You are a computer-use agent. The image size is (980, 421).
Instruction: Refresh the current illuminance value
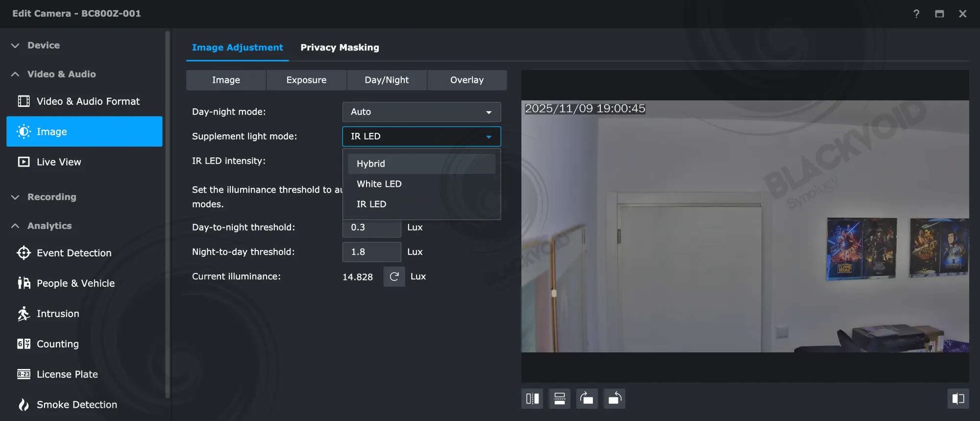394,277
